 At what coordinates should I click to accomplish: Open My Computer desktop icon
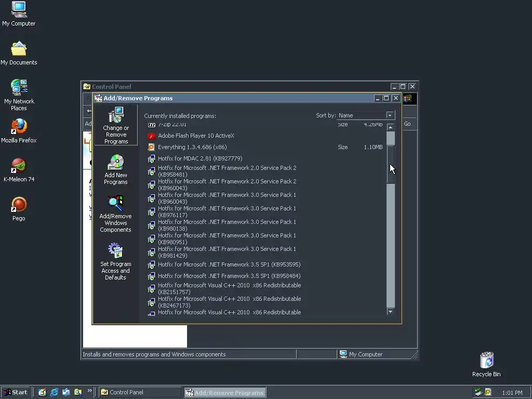[19, 14]
